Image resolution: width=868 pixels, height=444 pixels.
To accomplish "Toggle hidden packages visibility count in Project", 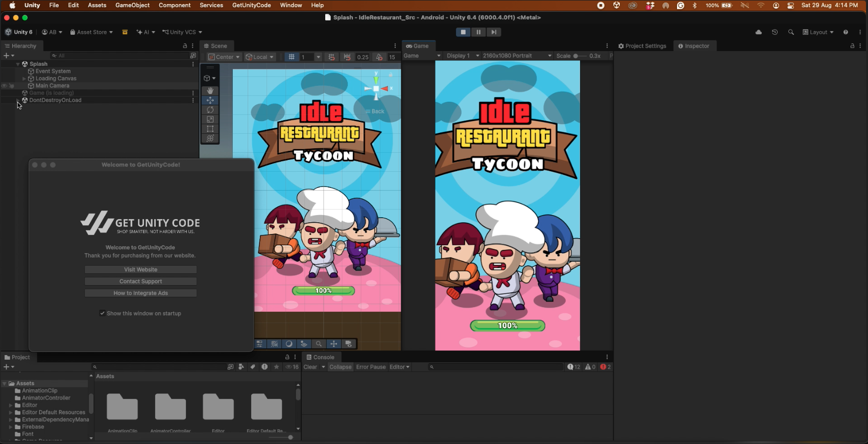I will [x=292, y=367].
